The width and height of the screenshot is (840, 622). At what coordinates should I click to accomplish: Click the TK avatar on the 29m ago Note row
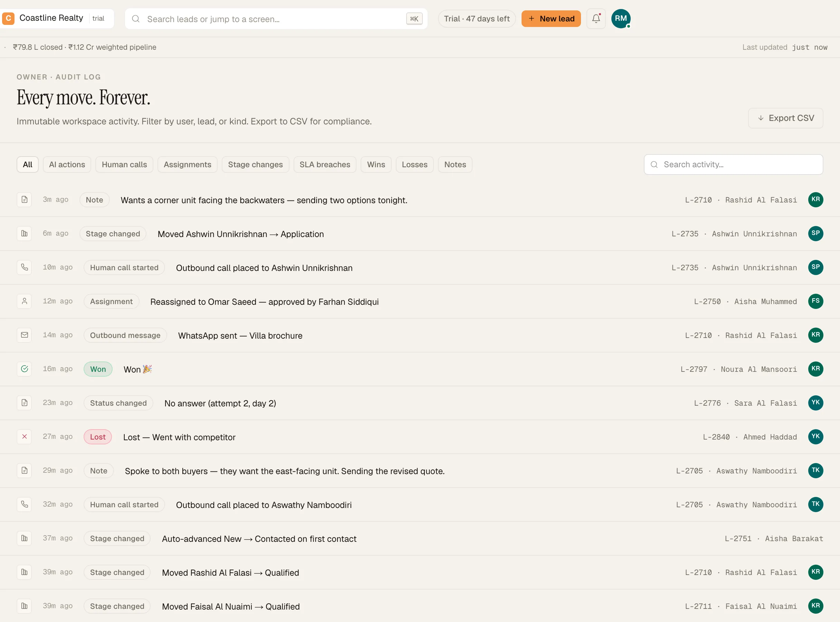[815, 471]
